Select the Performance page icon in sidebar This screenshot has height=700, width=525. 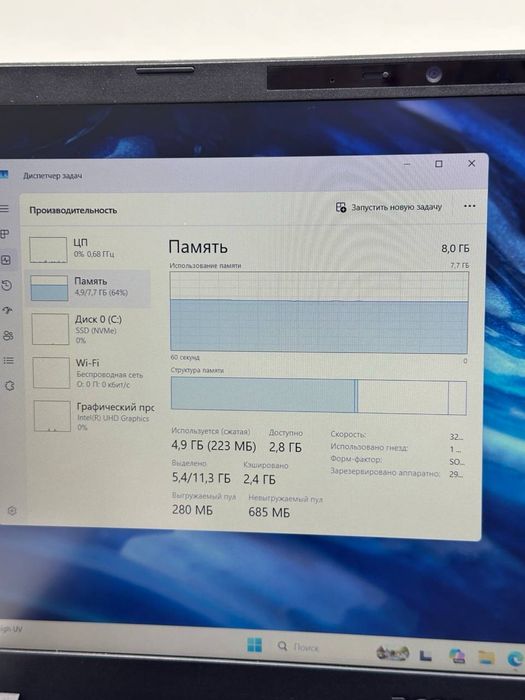6,260
